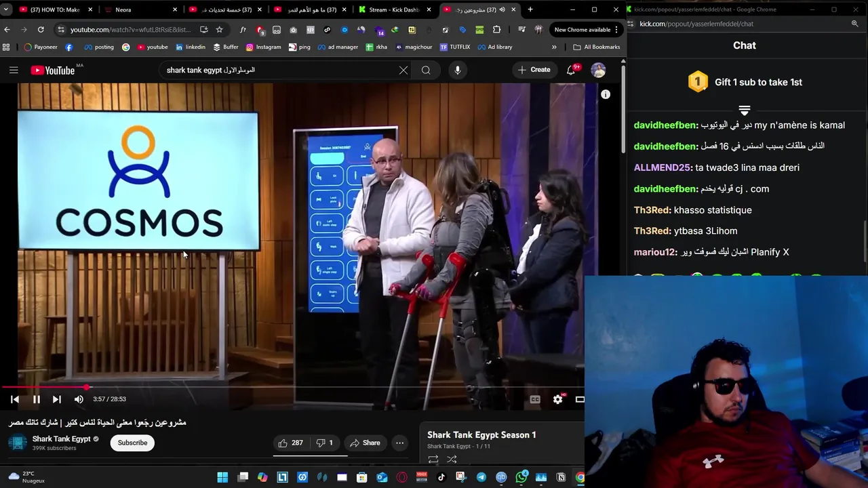Open Chrome extensions puzzle icon
The height and width of the screenshot is (488, 868).
pos(496,30)
